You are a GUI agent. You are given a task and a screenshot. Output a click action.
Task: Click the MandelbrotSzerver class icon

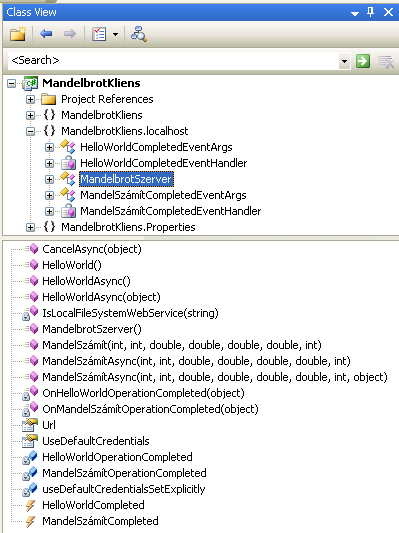(x=68, y=178)
